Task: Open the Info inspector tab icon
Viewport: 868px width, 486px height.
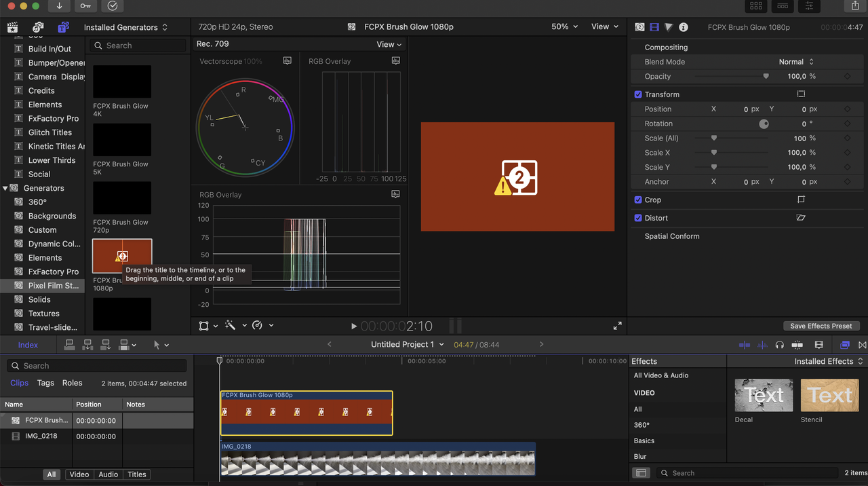Action: click(684, 27)
